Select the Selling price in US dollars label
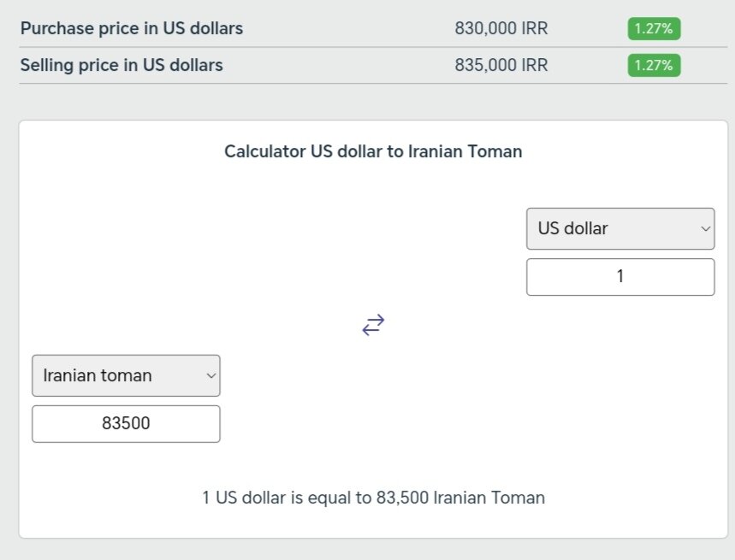Image resolution: width=735 pixels, height=560 pixels. click(122, 65)
